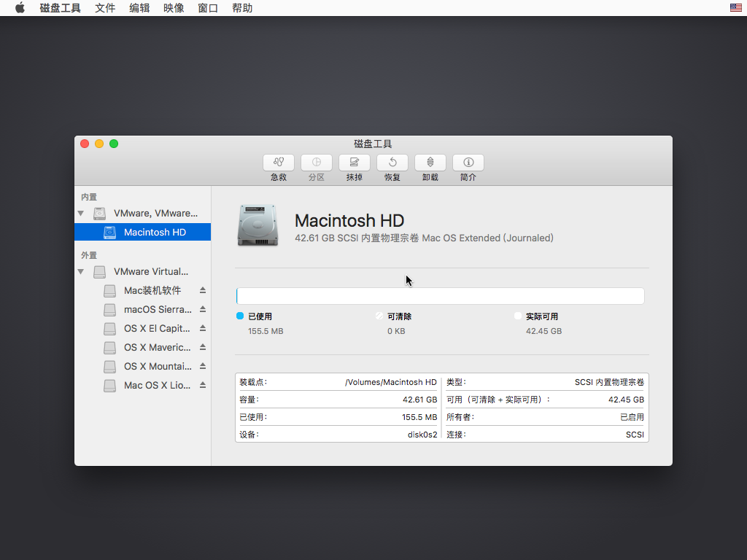Open the 文件 menu
Viewport: 747px width, 560px height.
[x=105, y=8]
